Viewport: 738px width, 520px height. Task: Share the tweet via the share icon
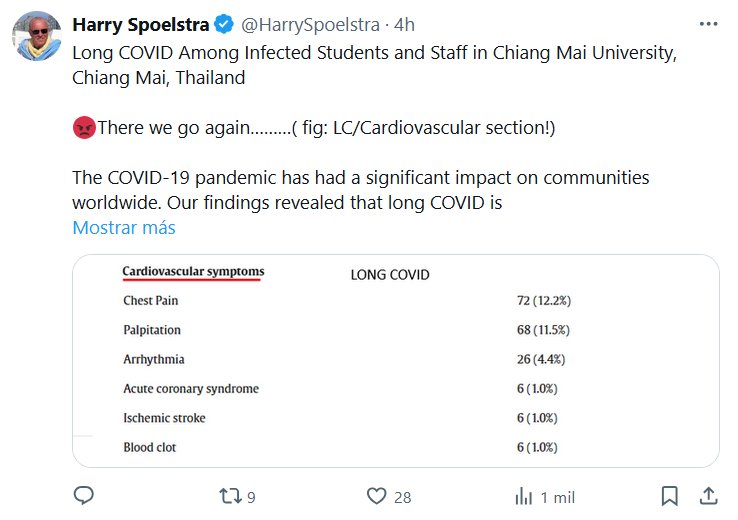pos(707,496)
